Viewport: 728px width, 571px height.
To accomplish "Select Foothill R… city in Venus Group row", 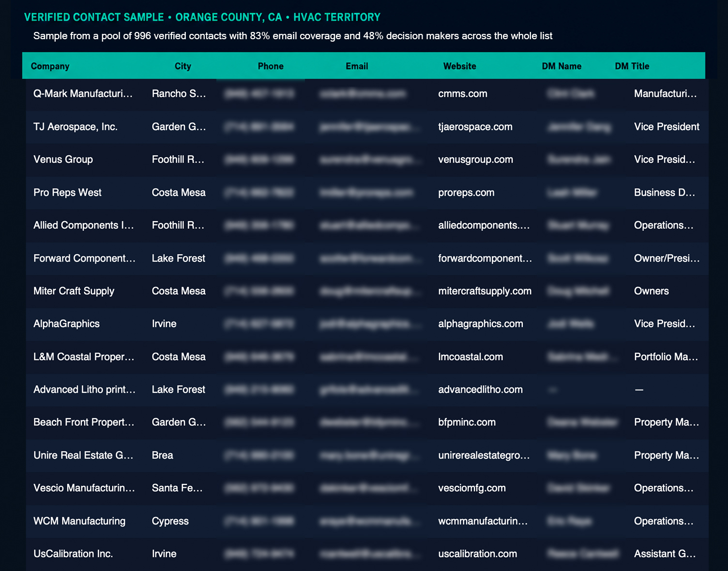I will 178,160.
